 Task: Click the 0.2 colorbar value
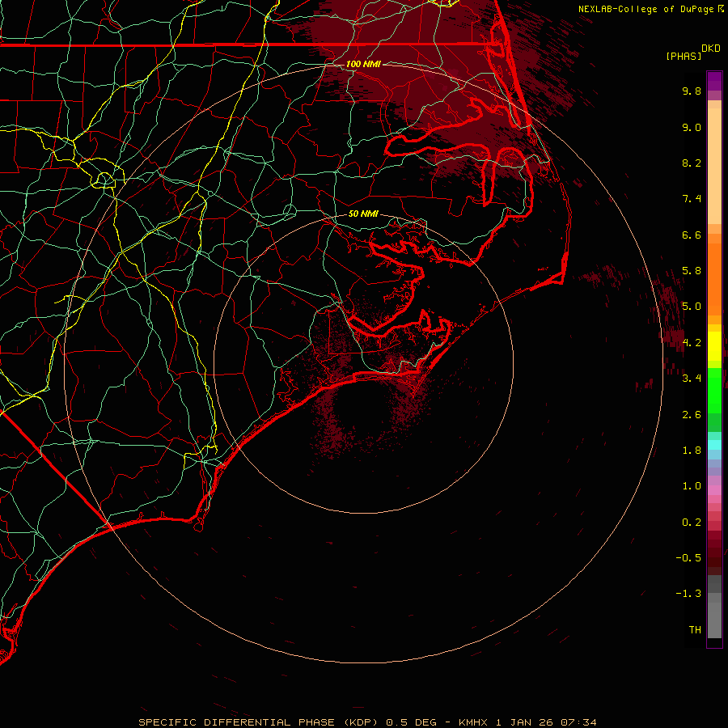pos(692,523)
